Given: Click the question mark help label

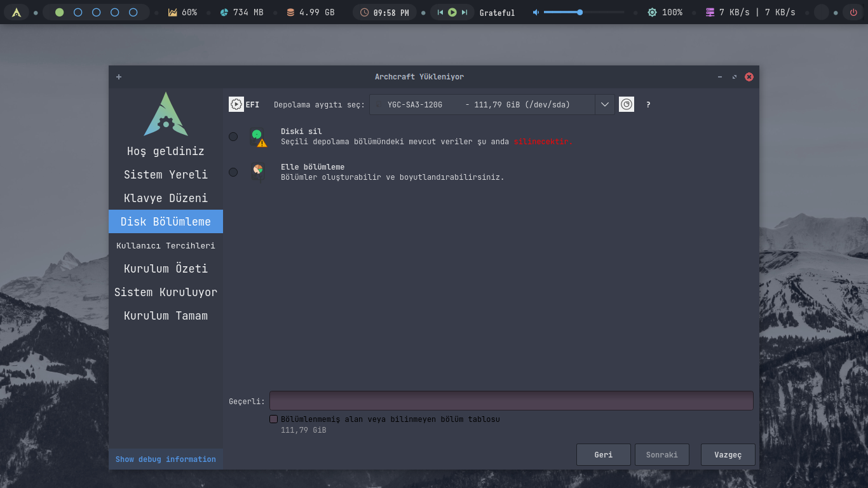Looking at the screenshot, I should click(x=648, y=105).
